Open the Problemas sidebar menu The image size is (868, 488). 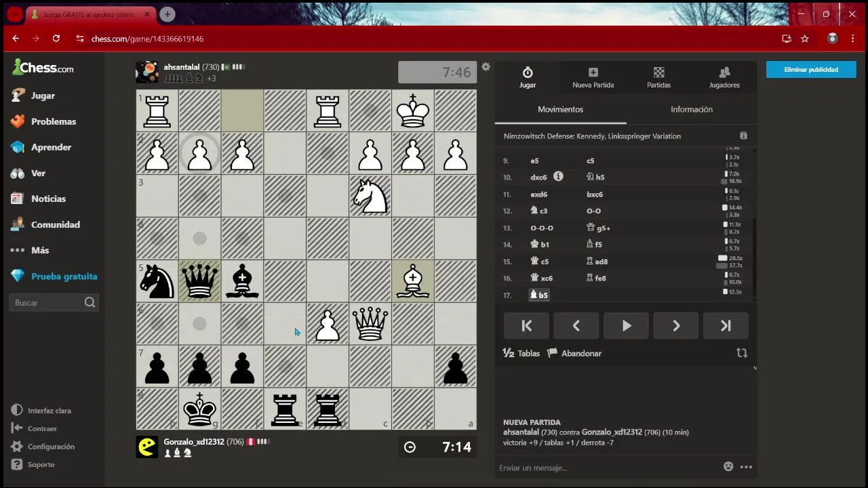click(44, 121)
